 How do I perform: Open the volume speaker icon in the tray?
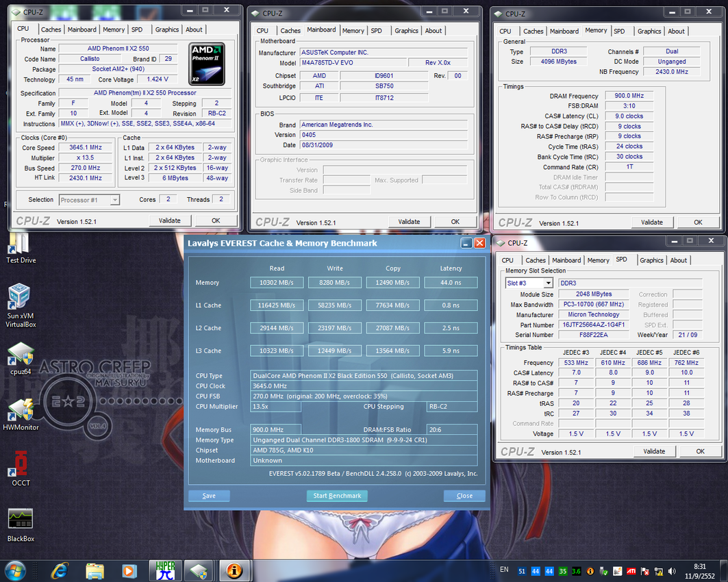pos(672,571)
